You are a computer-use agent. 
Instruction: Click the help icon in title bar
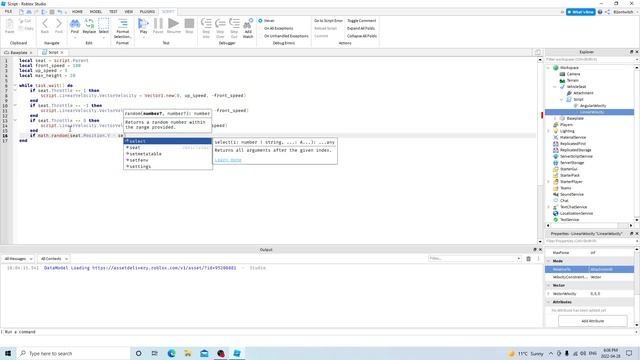point(600,12)
